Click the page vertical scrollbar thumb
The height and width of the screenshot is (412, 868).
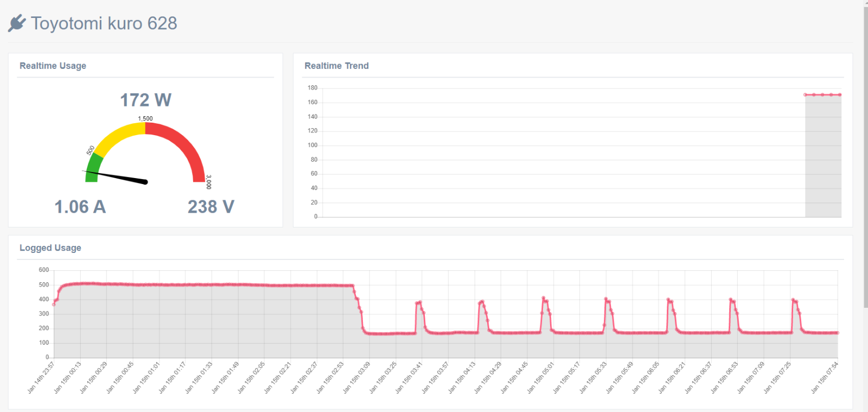pos(866,157)
